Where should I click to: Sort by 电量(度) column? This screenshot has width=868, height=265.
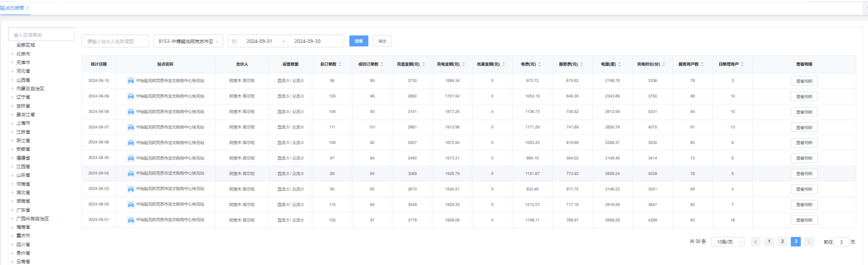click(620, 64)
